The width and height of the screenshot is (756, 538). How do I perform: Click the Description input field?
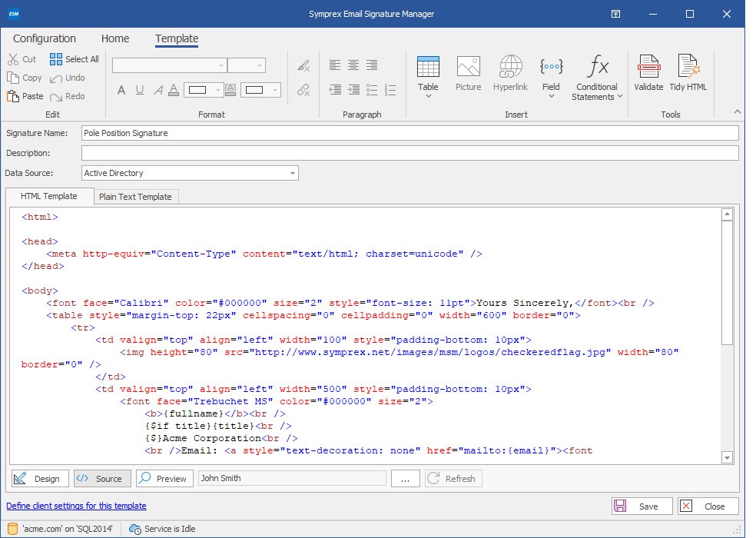click(409, 153)
